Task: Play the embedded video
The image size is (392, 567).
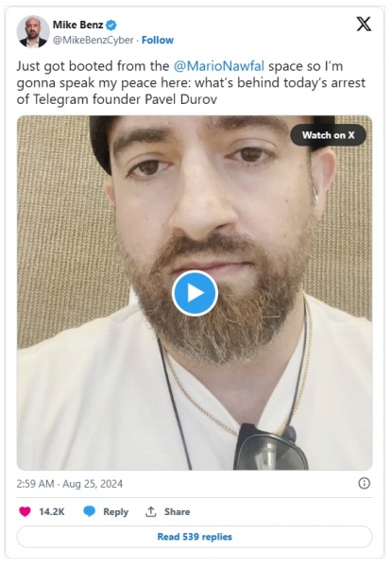Action: click(195, 293)
